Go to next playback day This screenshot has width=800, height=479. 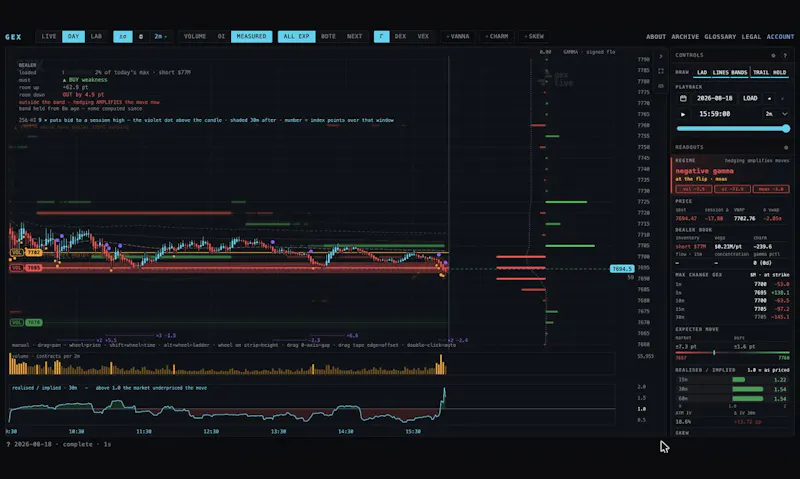(x=782, y=98)
